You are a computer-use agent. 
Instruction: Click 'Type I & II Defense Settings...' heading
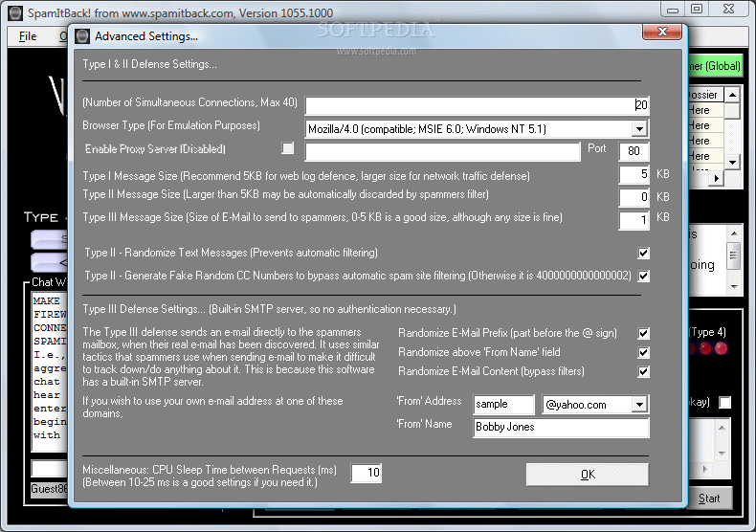149,64
